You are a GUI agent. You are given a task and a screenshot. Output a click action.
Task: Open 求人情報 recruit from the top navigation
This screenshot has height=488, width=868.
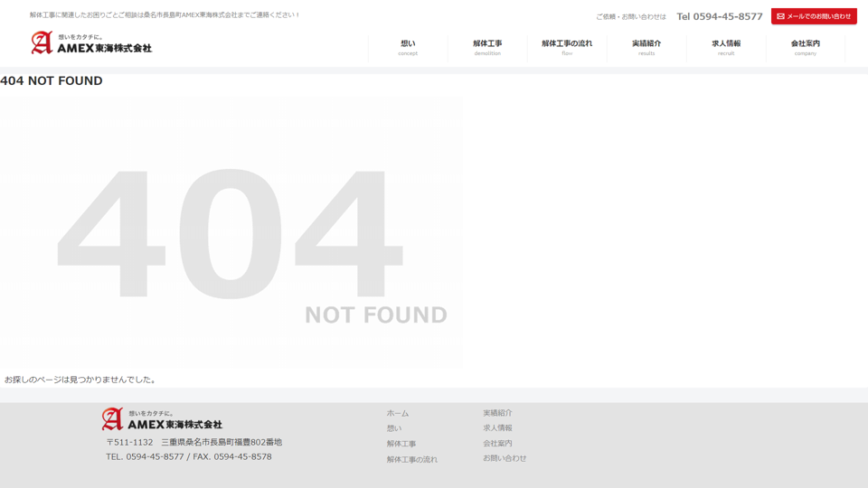pyautogui.click(x=726, y=47)
